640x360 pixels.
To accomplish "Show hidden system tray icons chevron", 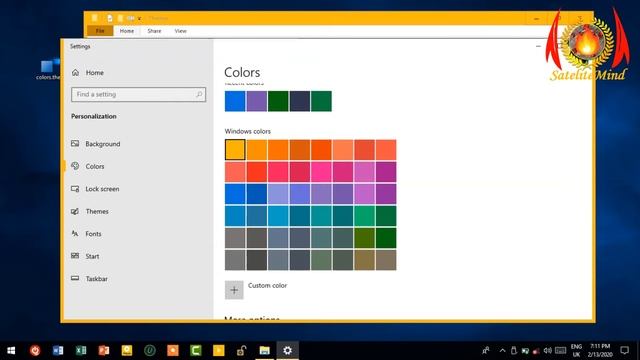I will point(502,350).
